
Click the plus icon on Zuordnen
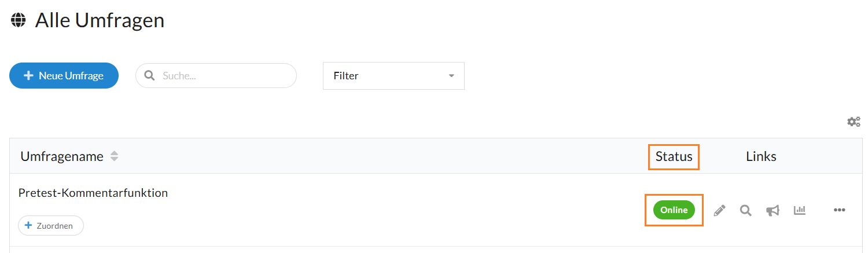[28, 226]
